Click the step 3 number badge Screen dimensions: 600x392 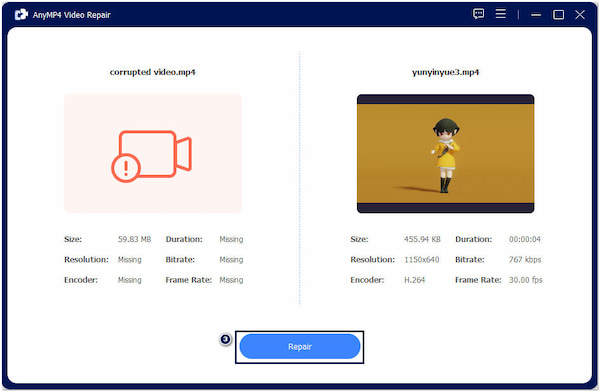coord(225,339)
